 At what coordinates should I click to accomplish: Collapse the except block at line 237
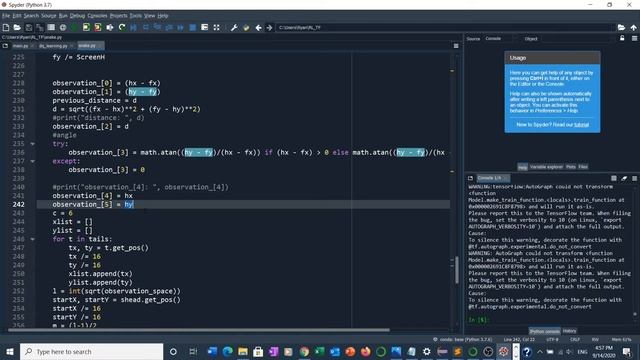[x=32, y=161]
